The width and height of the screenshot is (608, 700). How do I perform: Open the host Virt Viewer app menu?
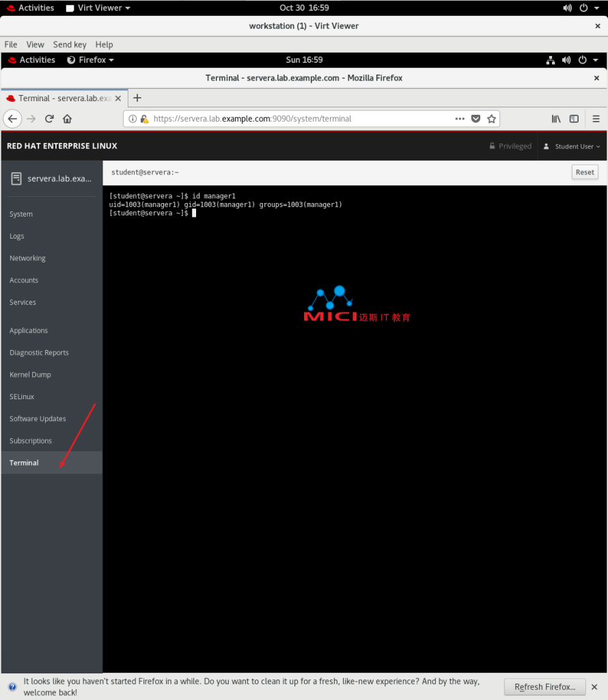point(98,8)
